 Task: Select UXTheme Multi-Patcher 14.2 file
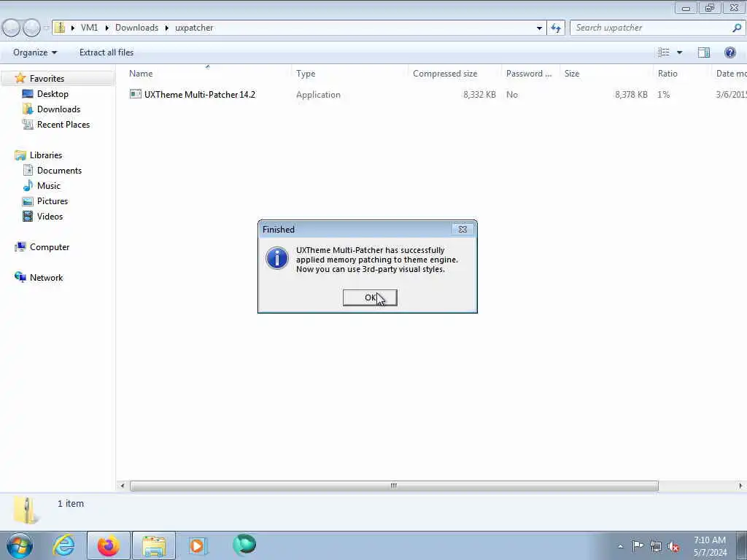click(200, 94)
